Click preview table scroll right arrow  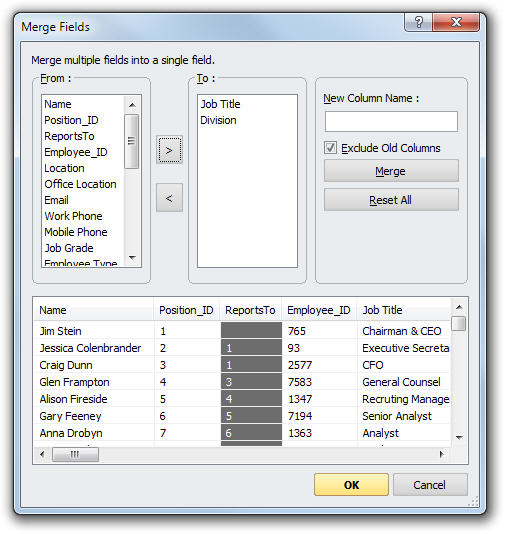click(x=442, y=454)
